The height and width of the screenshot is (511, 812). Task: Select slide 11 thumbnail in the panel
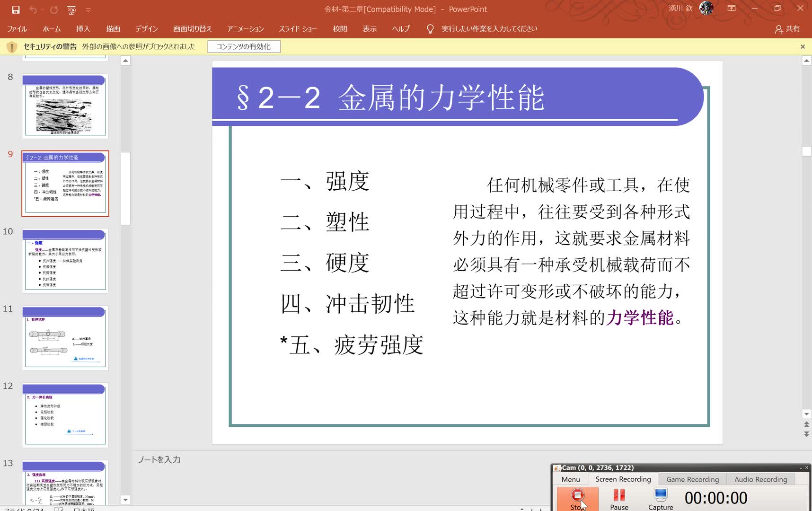(x=65, y=337)
